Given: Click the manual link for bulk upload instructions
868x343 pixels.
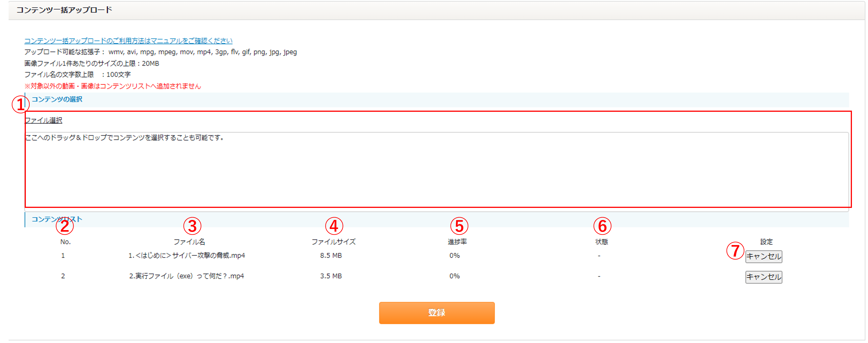Looking at the screenshot, I should coord(128,41).
